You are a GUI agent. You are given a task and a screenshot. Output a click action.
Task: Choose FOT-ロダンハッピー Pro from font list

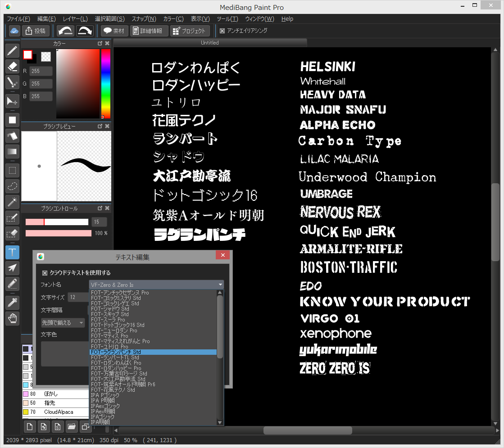pos(116,368)
